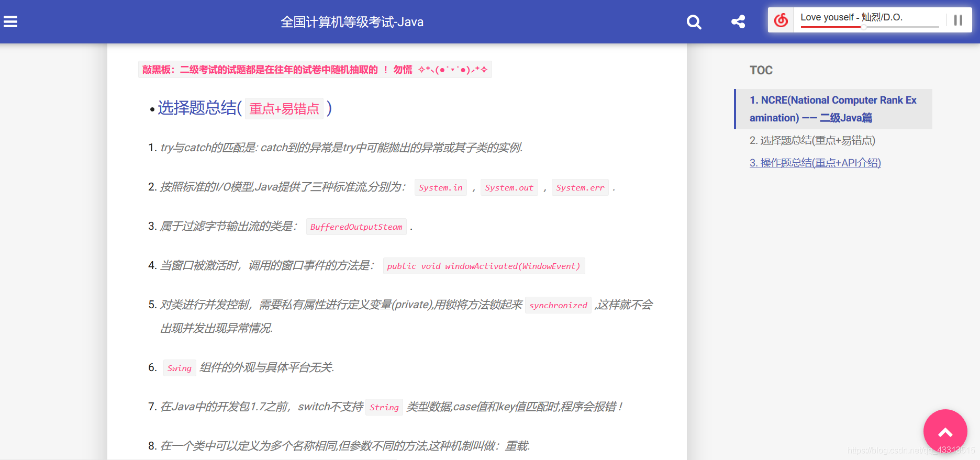Pause the playing song

[x=958, y=20]
